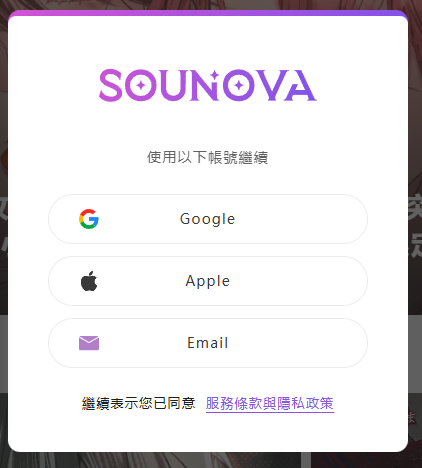Click the small star above the logo's letter N

coord(215,75)
